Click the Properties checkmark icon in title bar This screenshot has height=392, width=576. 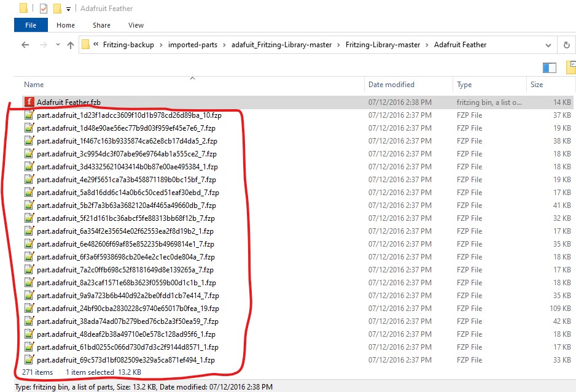tap(43, 9)
